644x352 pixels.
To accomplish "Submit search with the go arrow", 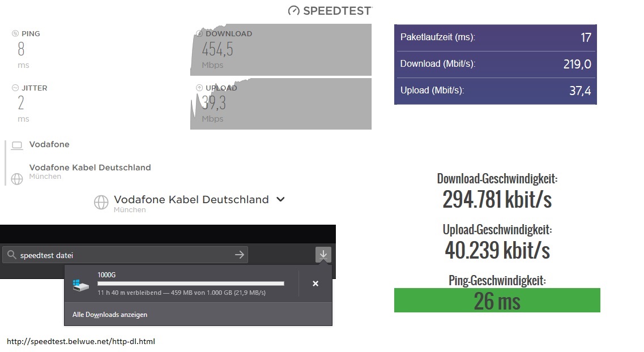I will pos(240,255).
